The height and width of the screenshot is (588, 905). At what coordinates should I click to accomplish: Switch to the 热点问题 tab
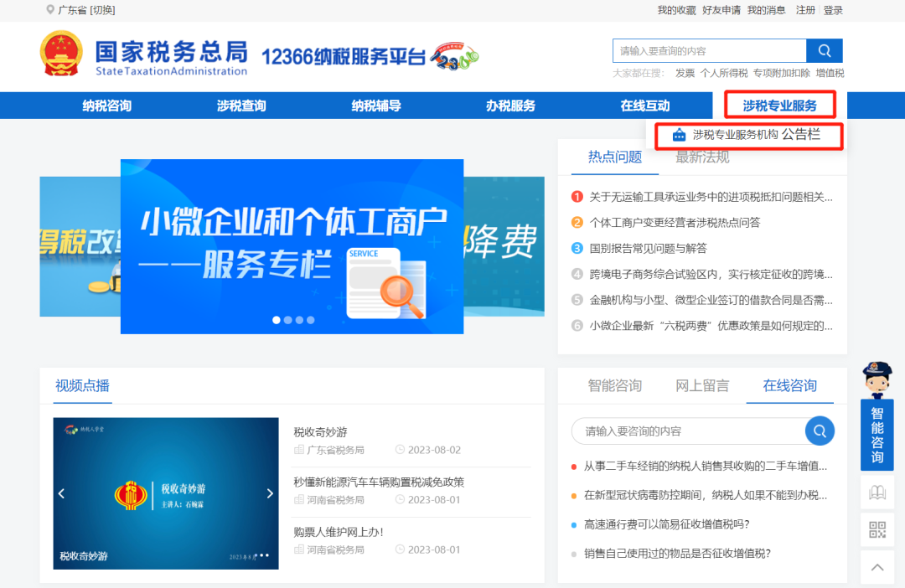tap(615, 157)
